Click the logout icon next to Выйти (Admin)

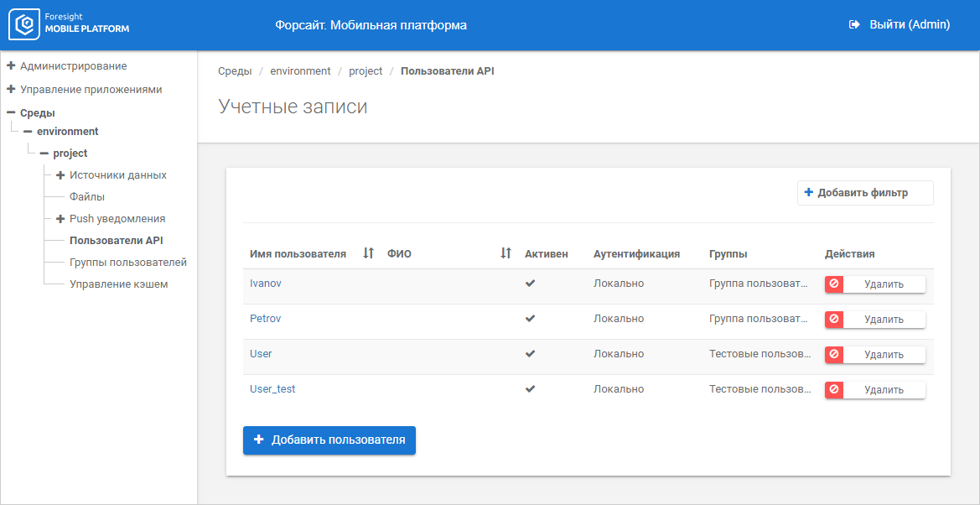[853, 25]
